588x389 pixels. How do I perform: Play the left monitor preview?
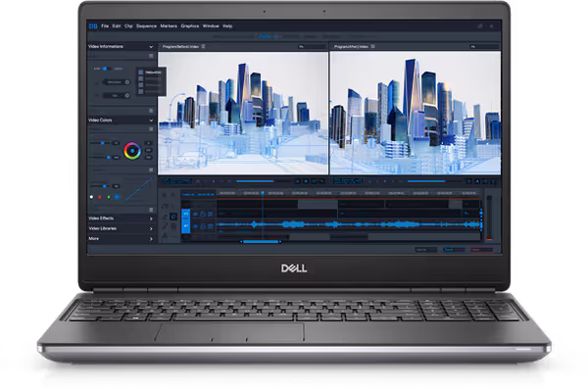(x=214, y=181)
